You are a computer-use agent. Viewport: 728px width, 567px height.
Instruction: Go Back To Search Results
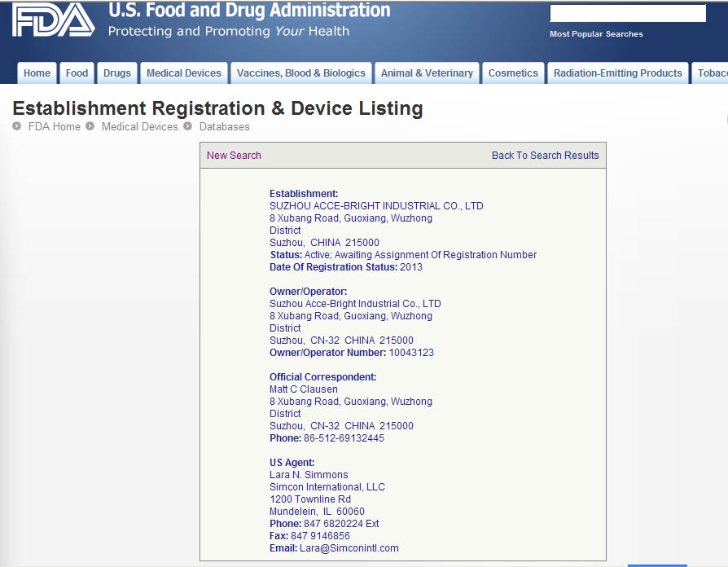pyautogui.click(x=545, y=155)
